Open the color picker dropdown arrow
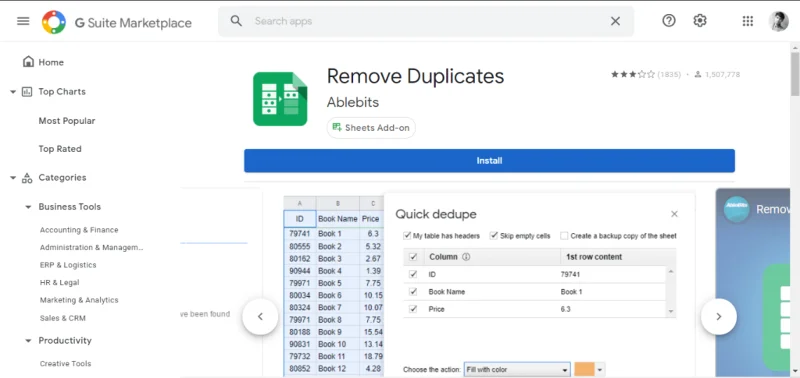The image size is (800, 378). (x=600, y=370)
